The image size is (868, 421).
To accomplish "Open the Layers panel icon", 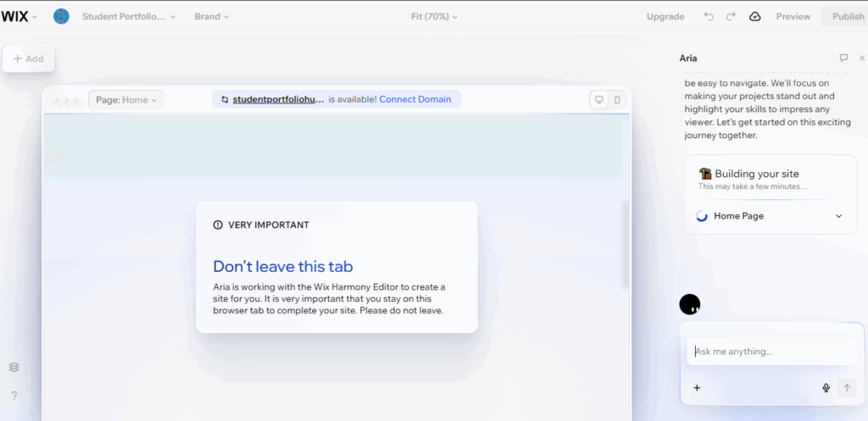I will 14,368.
